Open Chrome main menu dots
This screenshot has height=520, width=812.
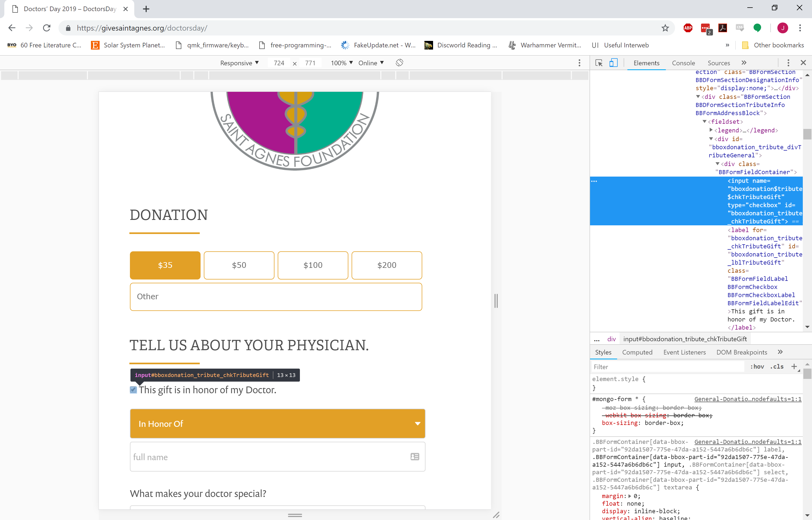[800, 28]
